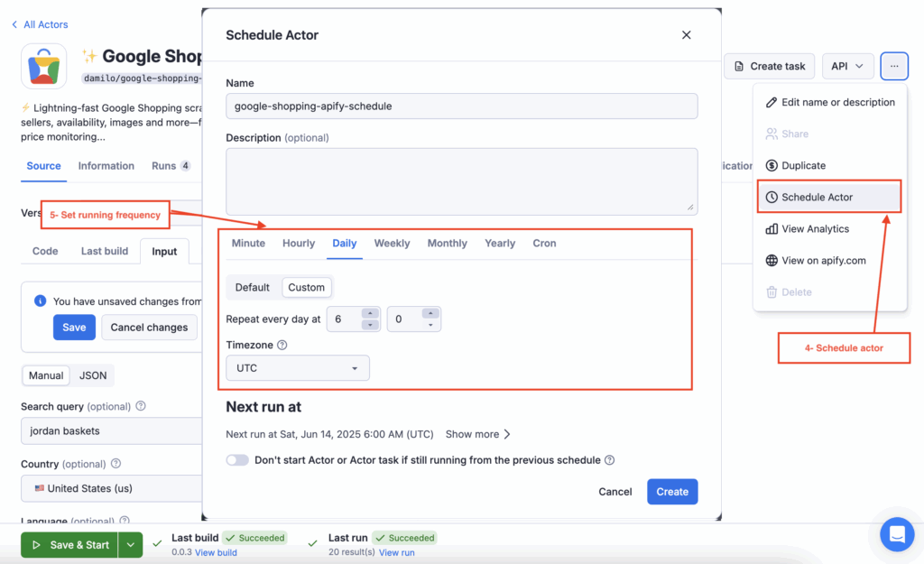The image size is (924, 564).
Task: Select the Daily frequency tab
Action: coord(344,243)
